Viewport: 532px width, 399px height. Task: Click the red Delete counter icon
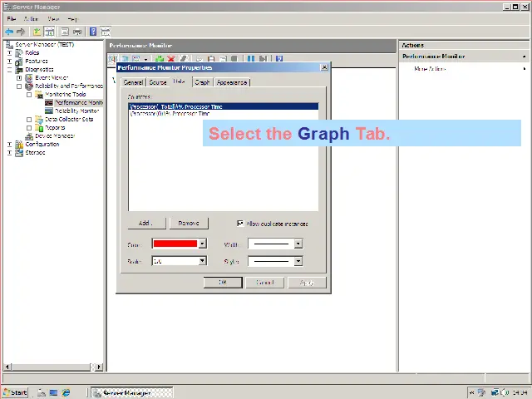tap(170, 59)
